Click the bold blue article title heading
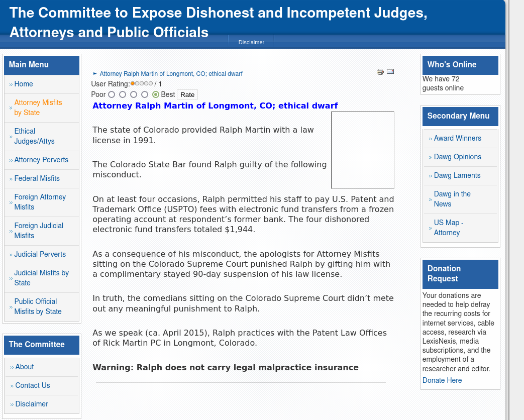Image resolution: width=524 pixels, height=420 pixels. pyautogui.click(x=215, y=106)
